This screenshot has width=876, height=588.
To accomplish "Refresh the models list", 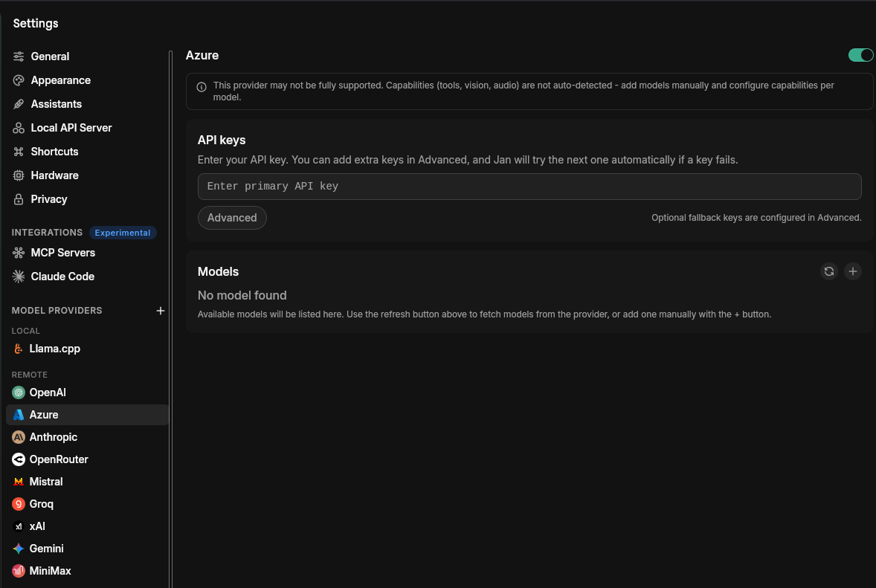I will point(829,271).
